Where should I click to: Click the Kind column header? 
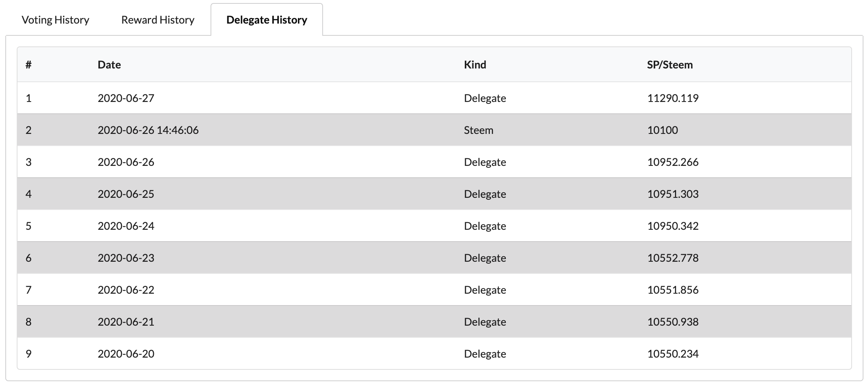(475, 65)
